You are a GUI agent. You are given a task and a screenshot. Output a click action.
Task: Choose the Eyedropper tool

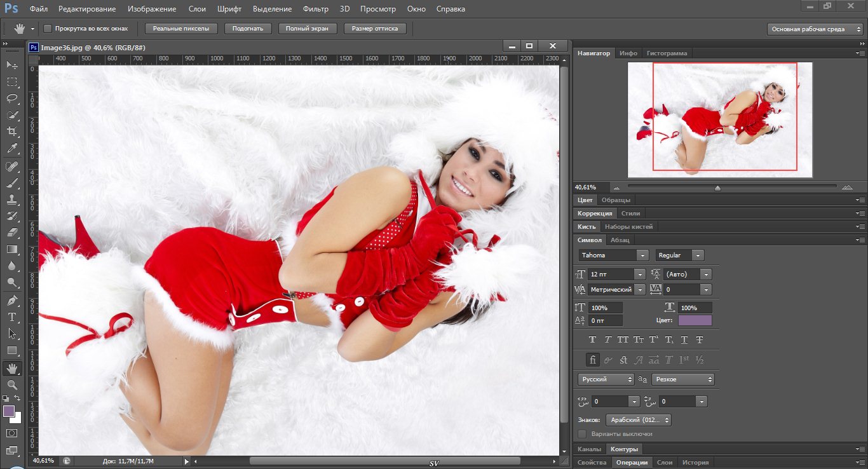(12, 149)
